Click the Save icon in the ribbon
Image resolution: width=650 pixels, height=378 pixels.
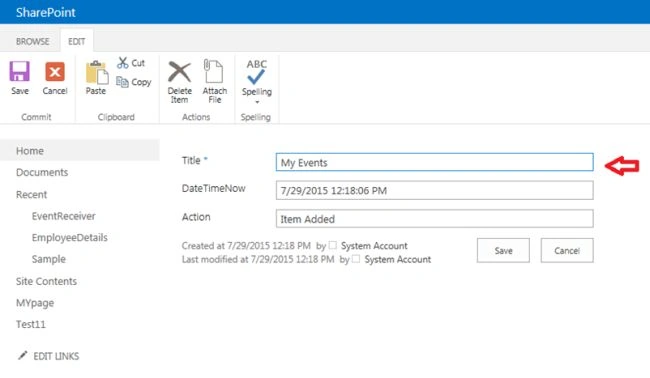[x=19, y=72]
